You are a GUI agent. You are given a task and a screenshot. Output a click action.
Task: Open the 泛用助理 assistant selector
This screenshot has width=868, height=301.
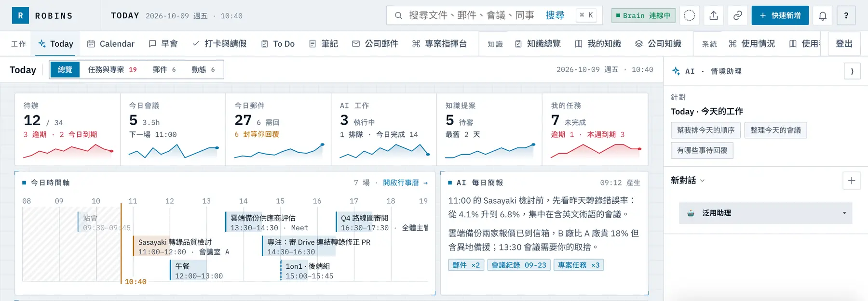tap(766, 213)
